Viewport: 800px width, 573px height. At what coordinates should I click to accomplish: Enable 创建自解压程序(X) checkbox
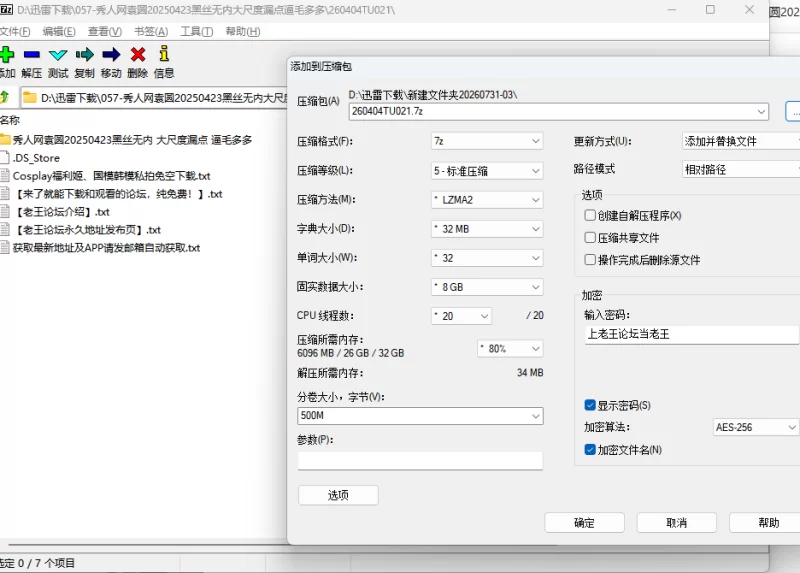click(x=590, y=215)
